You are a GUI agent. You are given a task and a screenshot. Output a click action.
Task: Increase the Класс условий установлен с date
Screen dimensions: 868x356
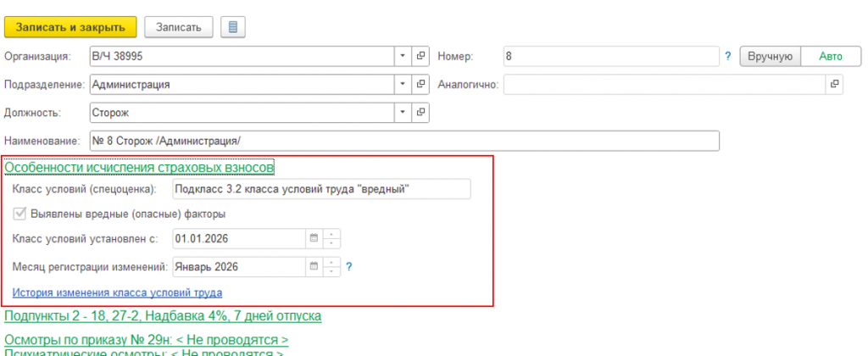pyautogui.click(x=331, y=234)
